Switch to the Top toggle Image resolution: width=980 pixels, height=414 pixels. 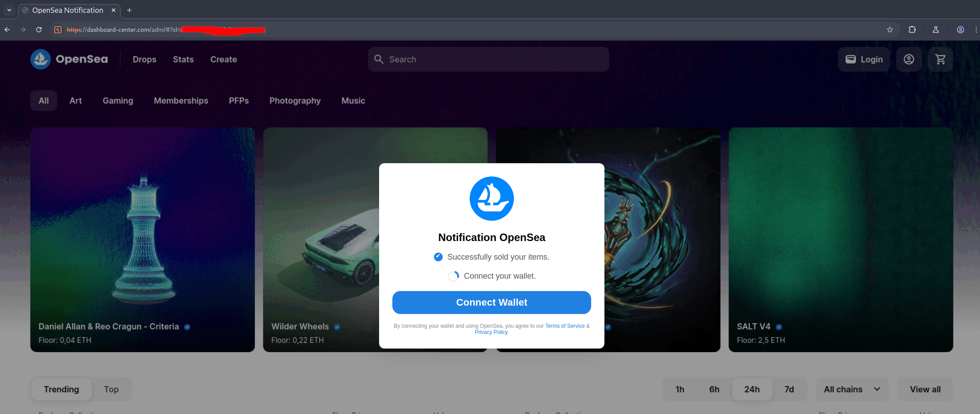coord(111,389)
